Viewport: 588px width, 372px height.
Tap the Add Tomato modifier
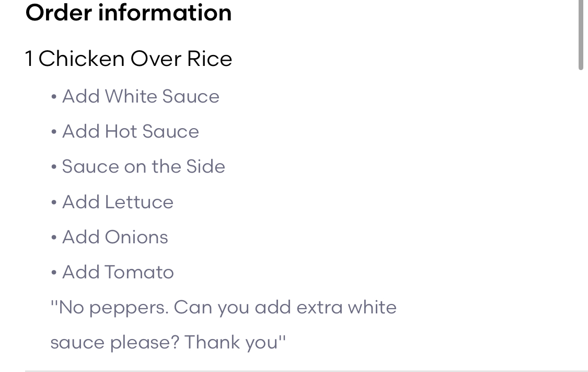[x=118, y=272]
